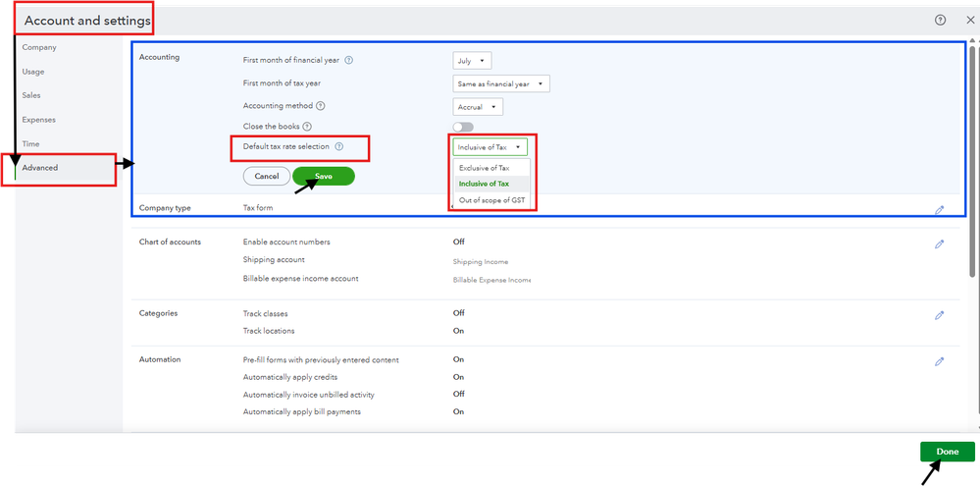Click Automatically apply bill payments row
980x486 pixels.
click(302, 411)
